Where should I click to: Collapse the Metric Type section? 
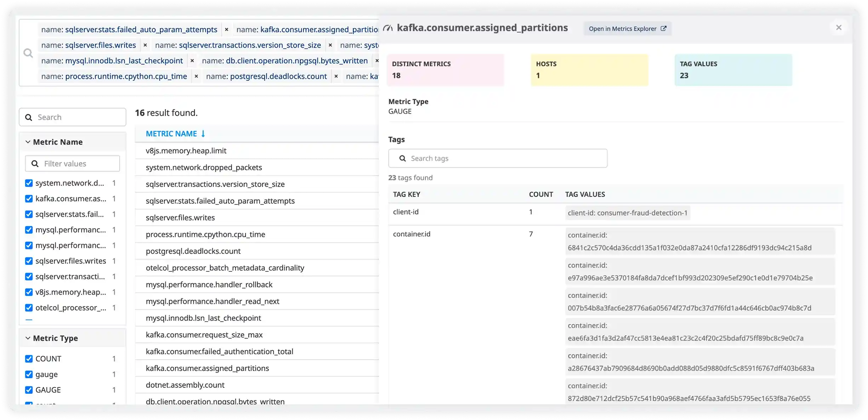(x=27, y=338)
